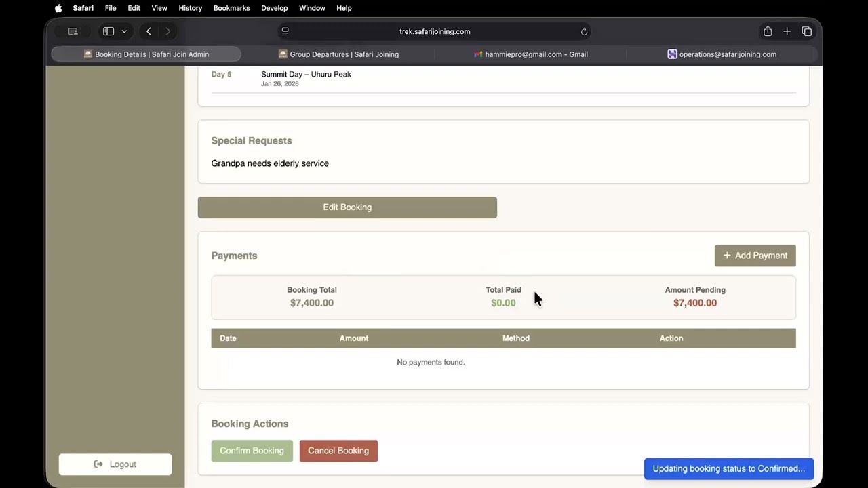The image size is (868, 488).
Task: Open the Edit menu
Action: click(134, 8)
